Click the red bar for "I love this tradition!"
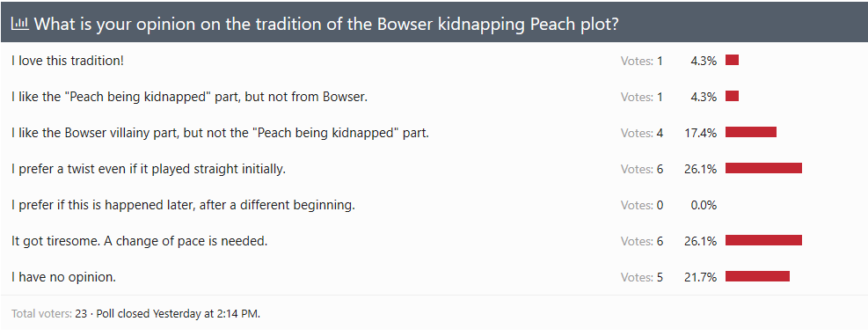The image size is (868, 336). 732,60
